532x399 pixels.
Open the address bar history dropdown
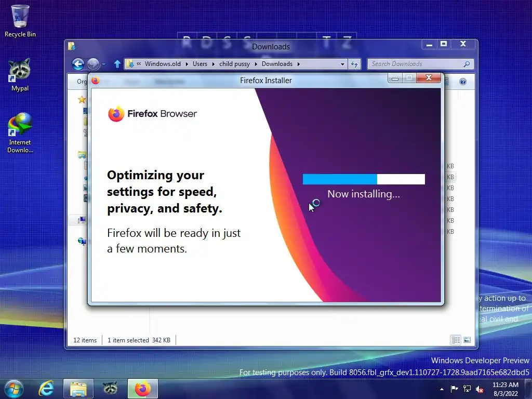(342, 64)
